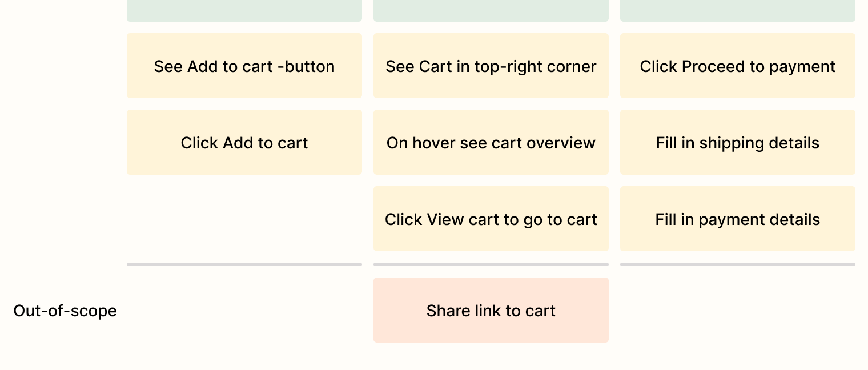This screenshot has width=868, height=370.
Task: Click empty out-of-scope cell left of Share link card
Action: tap(244, 310)
